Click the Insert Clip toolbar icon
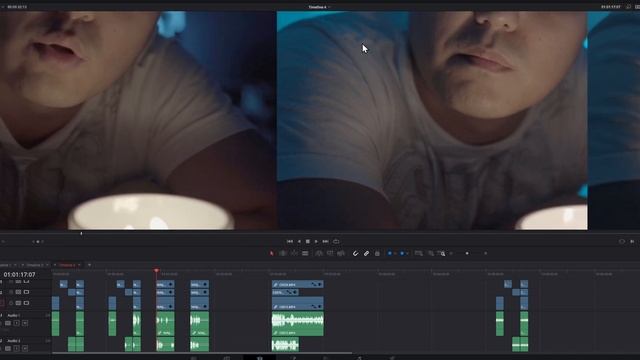Image resolution: width=640 pixels, height=360 pixels. pyautogui.click(x=319, y=253)
